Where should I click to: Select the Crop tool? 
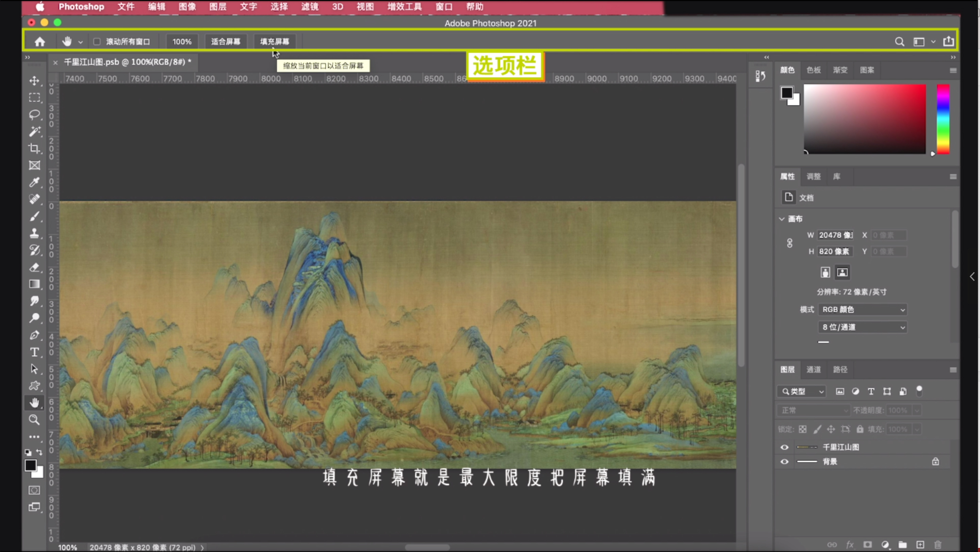tap(35, 148)
